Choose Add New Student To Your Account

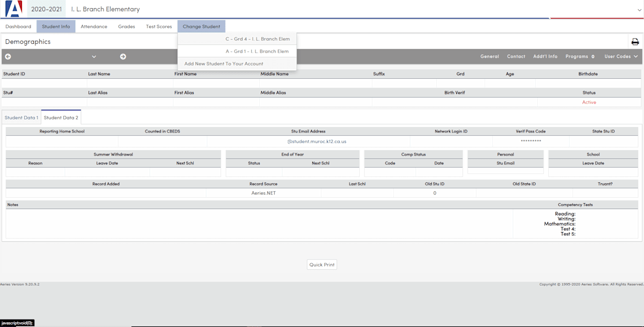coord(224,64)
